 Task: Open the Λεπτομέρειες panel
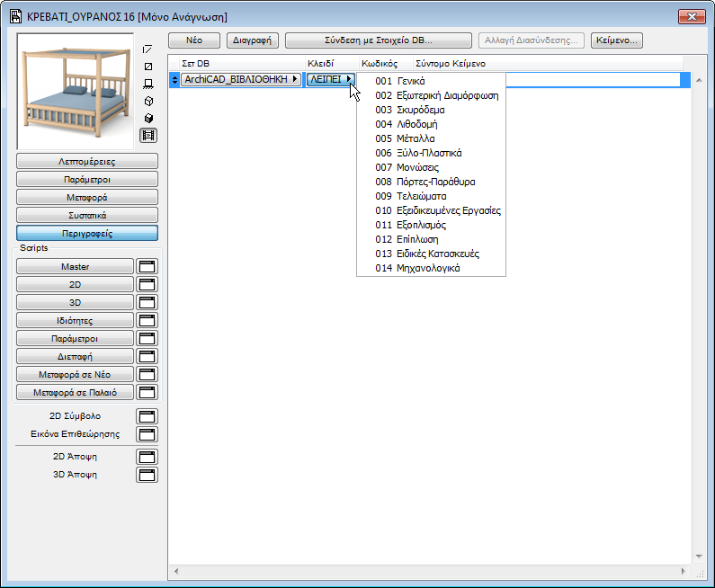click(x=87, y=161)
